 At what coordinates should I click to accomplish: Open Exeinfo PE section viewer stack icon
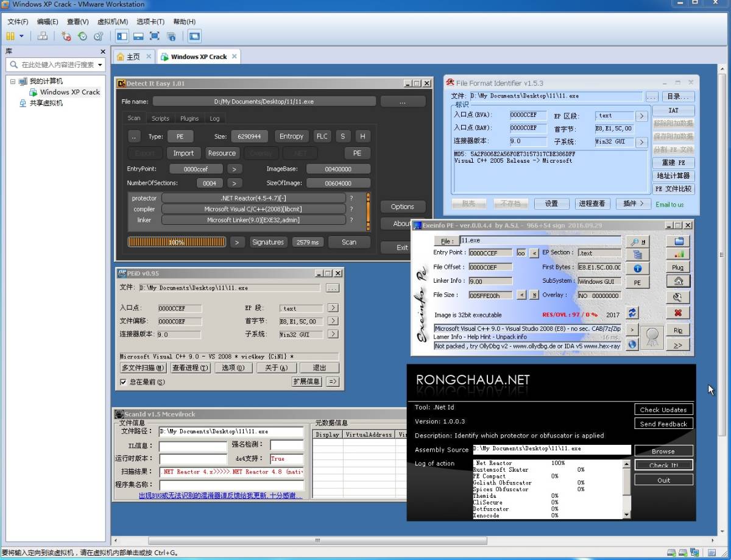pyautogui.click(x=638, y=255)
